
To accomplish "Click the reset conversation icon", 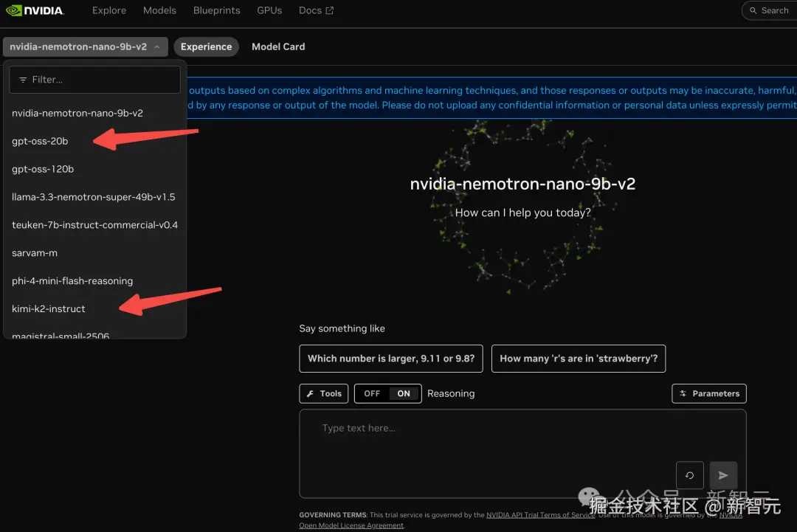I will pos(690,475).
